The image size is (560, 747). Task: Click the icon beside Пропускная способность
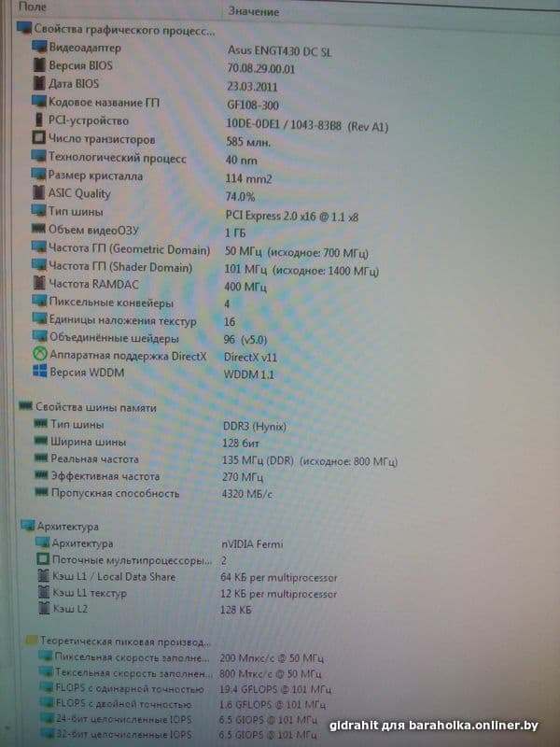coord(42,493)
